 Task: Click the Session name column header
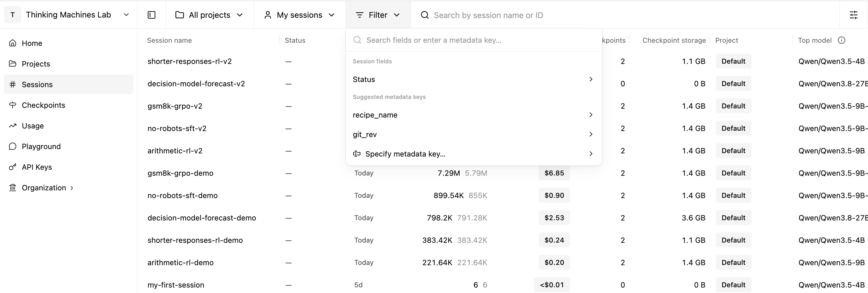169,40
